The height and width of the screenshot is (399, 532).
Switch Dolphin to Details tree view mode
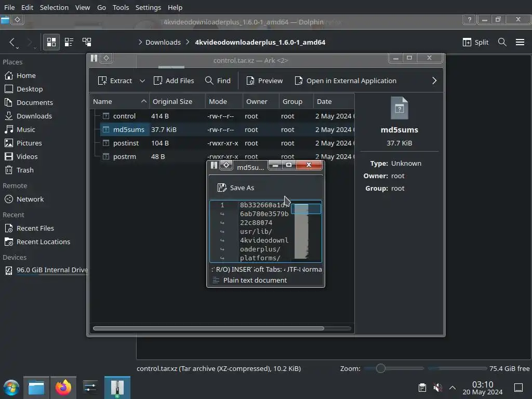pos(87,42)
